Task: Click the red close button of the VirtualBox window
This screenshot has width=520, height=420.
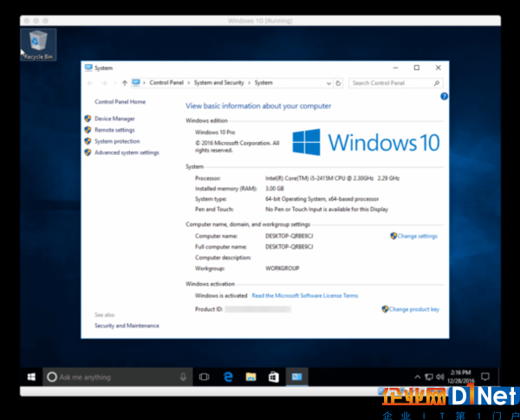Action: pos(27,21)
